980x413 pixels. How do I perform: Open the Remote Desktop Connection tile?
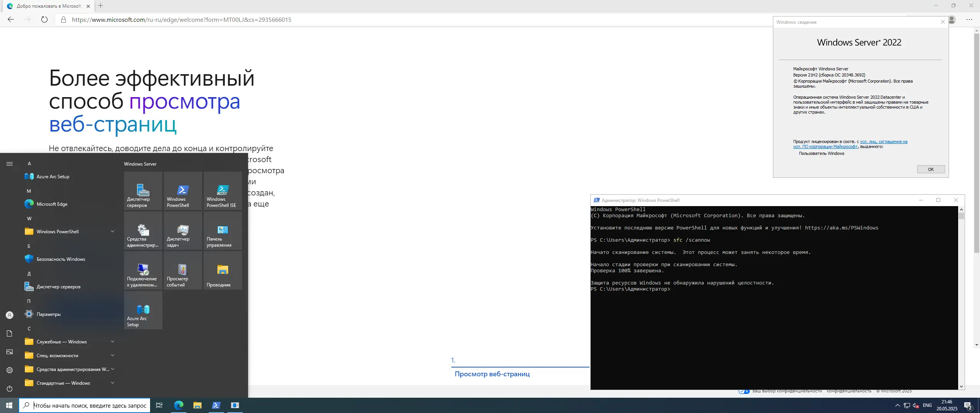point(143,270)
